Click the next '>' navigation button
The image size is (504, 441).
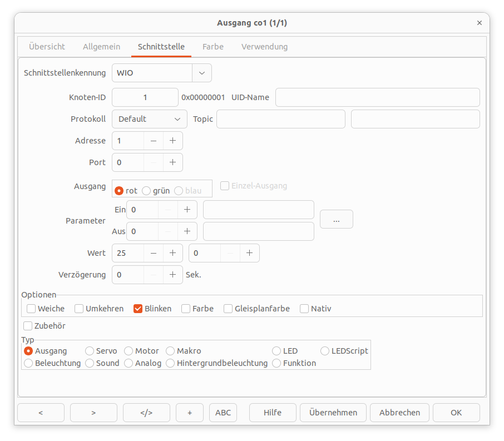pyautogui.click(x=93, y=413)
